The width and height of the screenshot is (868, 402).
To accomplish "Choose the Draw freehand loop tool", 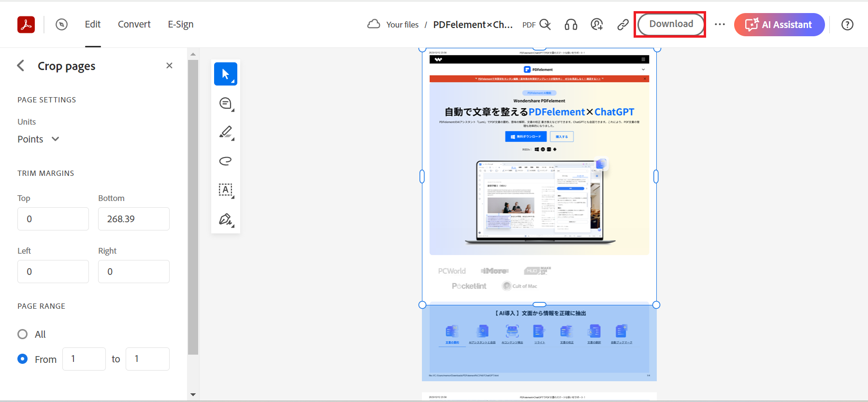I will pyautogui.click(x=226, y=161).
